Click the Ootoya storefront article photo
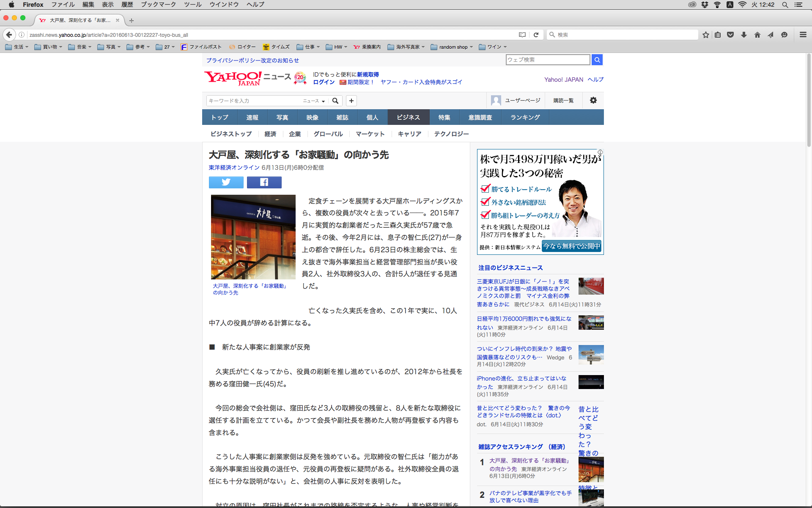812x508 pixels. pos(253,237)
